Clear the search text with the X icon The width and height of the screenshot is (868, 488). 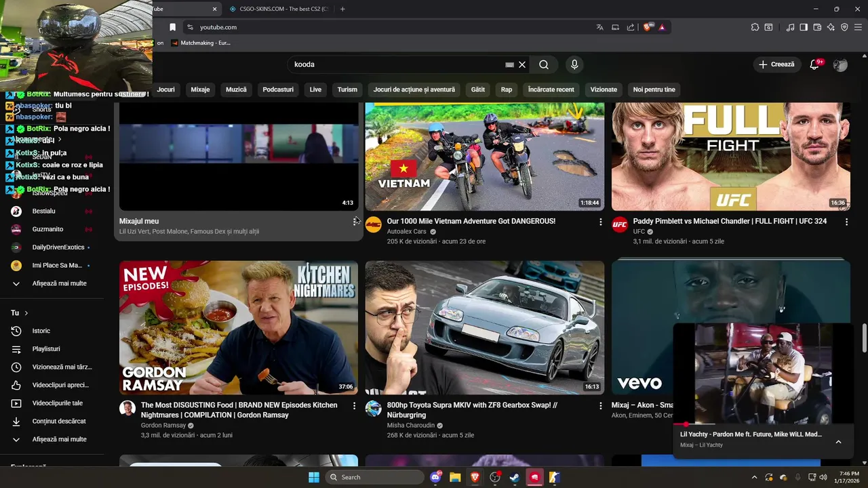point(522,64)
